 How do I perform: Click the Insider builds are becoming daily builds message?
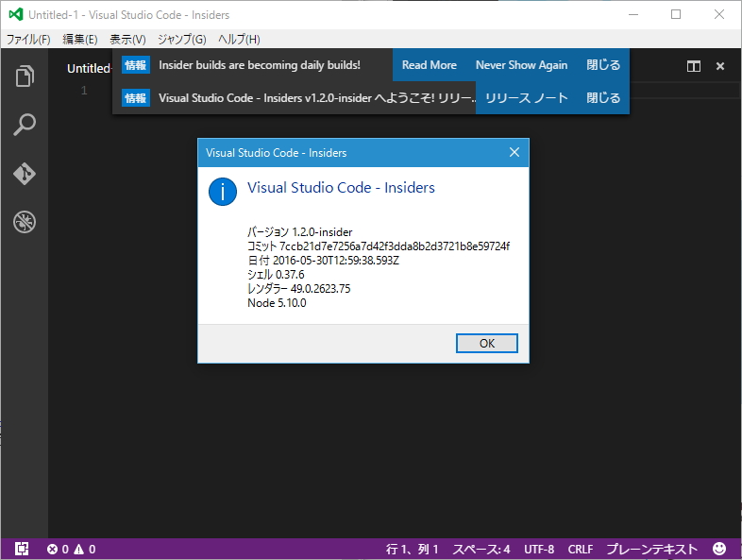(260, 65)
